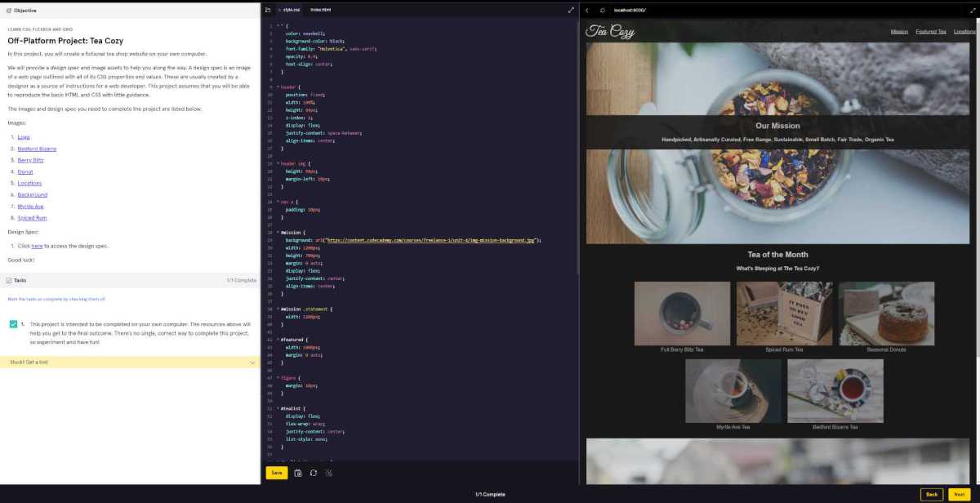This screenshot has width=980, height=503.
Task: Switch to the index.html tab
Action: pyautogui.click(x=323, y=10)
